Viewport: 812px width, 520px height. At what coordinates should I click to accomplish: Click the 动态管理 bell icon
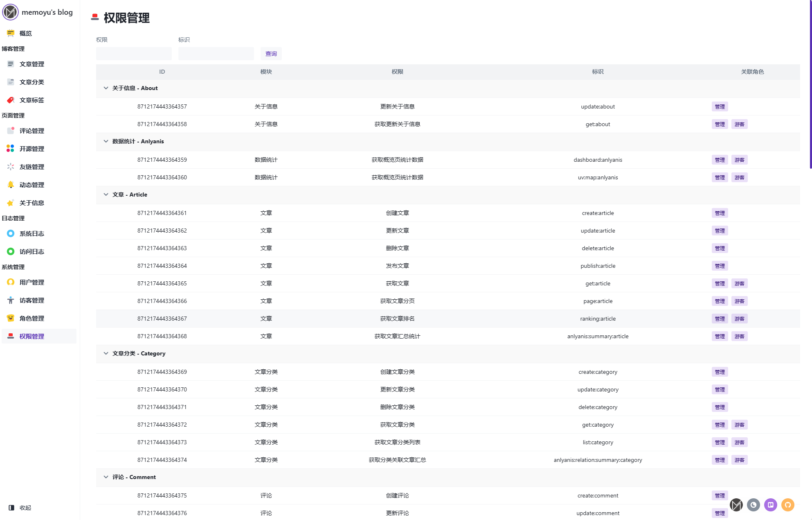11,185
